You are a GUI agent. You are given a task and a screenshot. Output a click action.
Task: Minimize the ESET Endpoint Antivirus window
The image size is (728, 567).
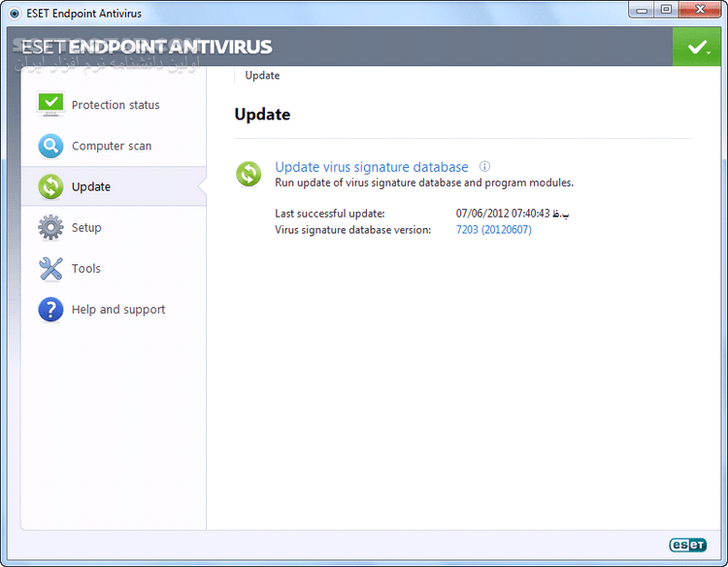(642, 10)
